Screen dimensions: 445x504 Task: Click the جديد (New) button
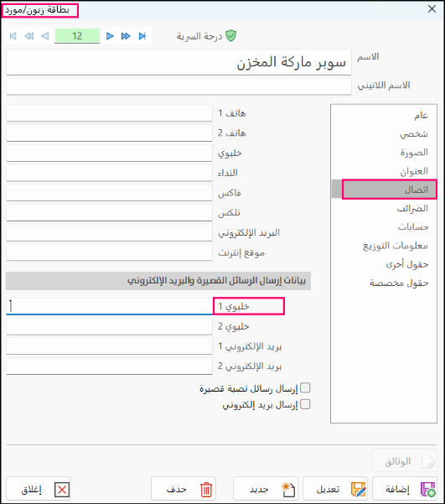[x=266, y=490]
